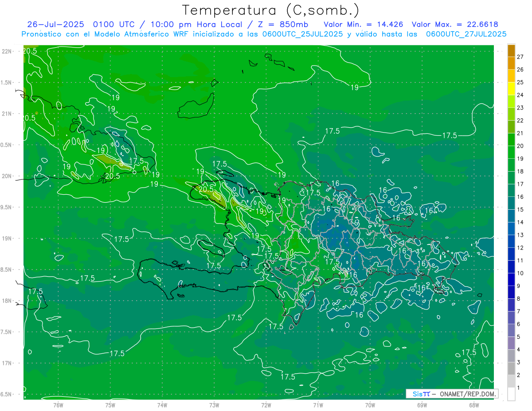
Task: Click the '27' color bar label
Action: (x=520, y=57)
